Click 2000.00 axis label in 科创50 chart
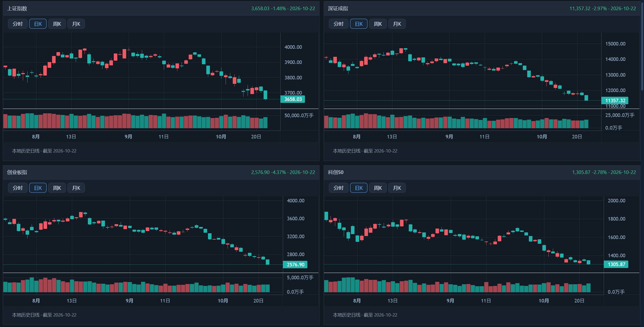Image resolution: width=644 pixels, height=327 pixels. 616,201
